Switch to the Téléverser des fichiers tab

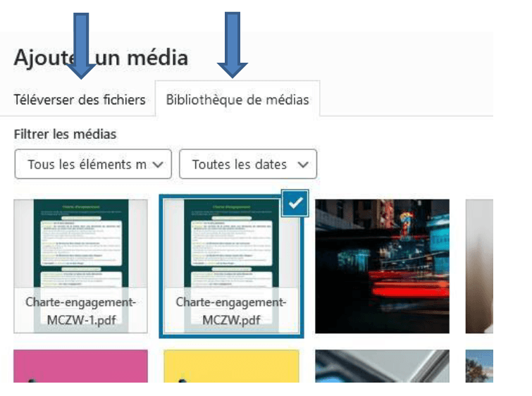(79, 99)
